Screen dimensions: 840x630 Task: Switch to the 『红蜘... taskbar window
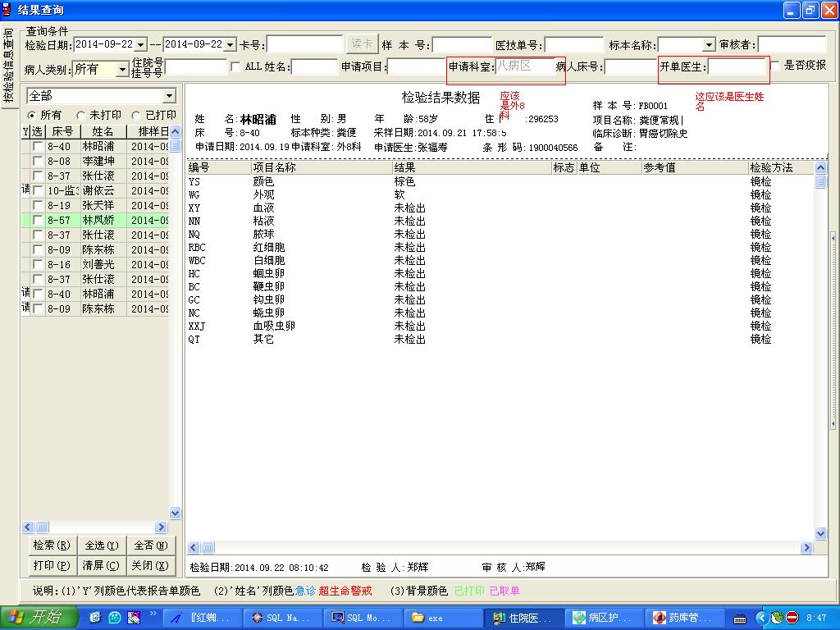[x=202, y=618]
